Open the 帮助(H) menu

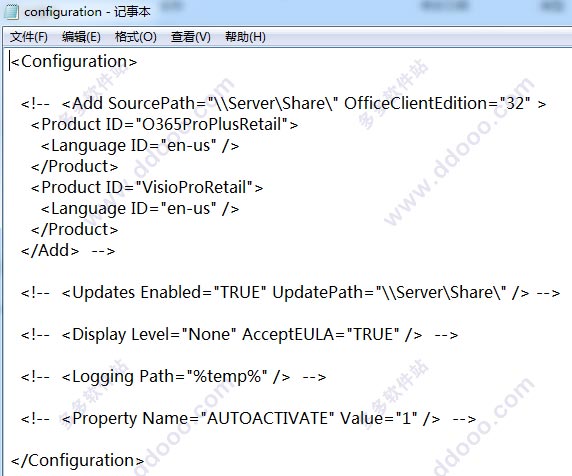[245, 37]
